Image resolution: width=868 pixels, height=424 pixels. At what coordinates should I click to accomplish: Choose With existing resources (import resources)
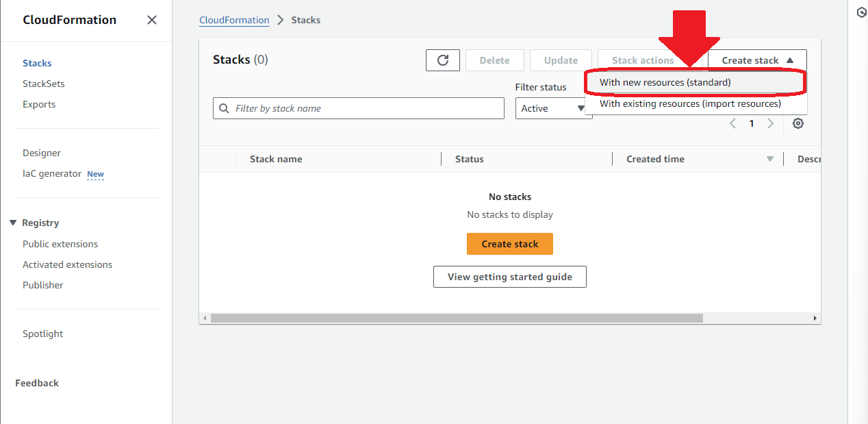695,103
